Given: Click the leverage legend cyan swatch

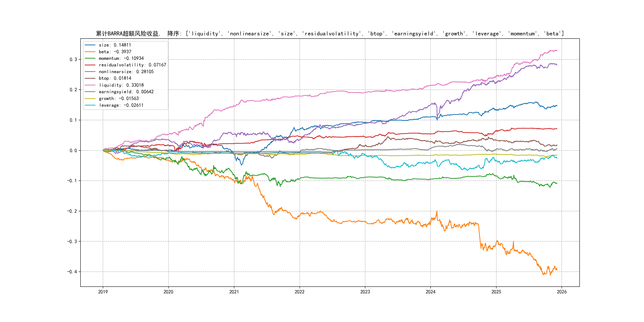Looking at the screenshot, I should click(x=90, y=105).
